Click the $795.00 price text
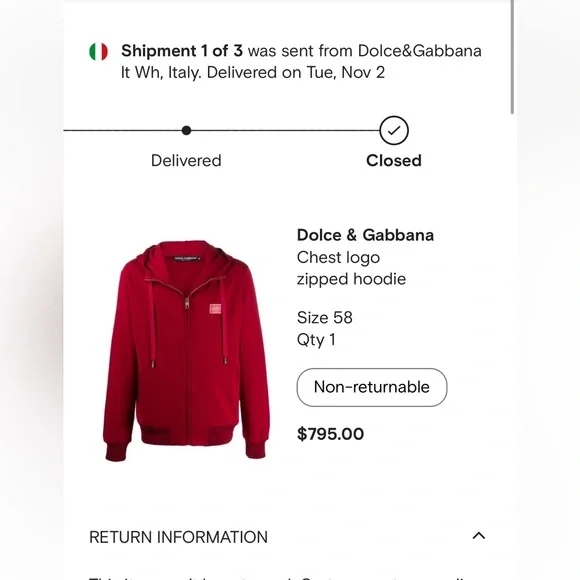 330,434
